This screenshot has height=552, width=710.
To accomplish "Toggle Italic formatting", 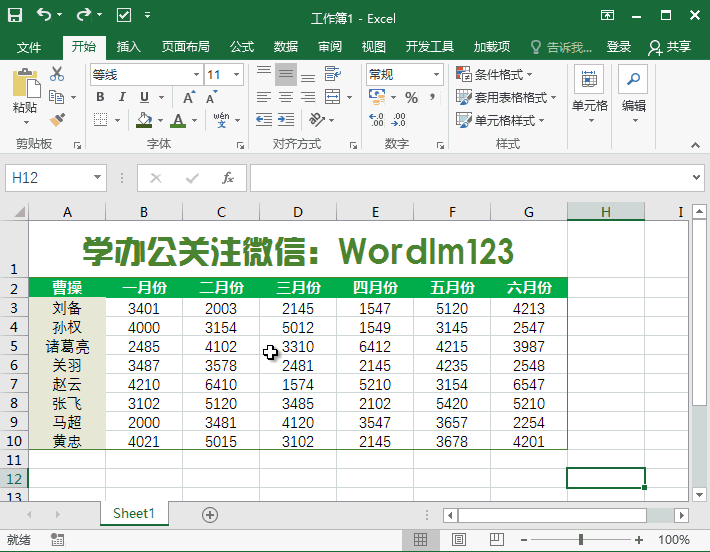I will pyautogui.click(x=122, y=97).
